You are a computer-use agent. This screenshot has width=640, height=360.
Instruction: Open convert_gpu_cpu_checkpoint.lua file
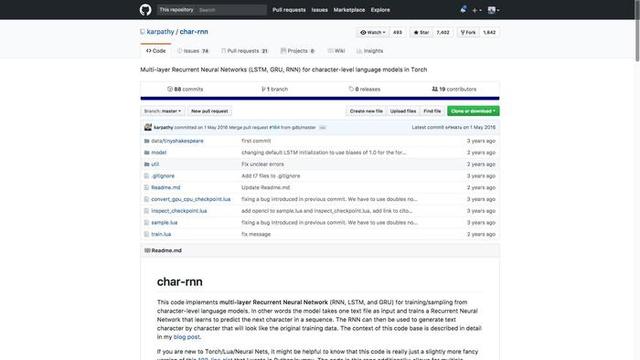tap(191, 199)
